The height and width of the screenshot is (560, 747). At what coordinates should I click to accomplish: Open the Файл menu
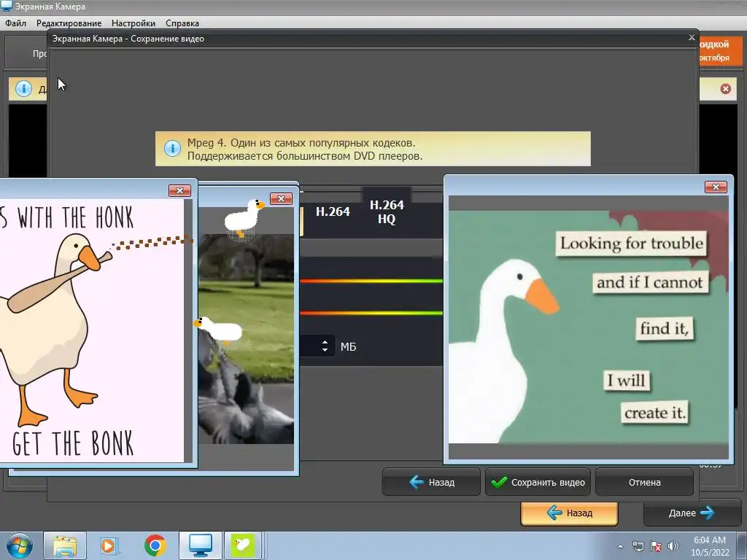[x=16, y=23]
